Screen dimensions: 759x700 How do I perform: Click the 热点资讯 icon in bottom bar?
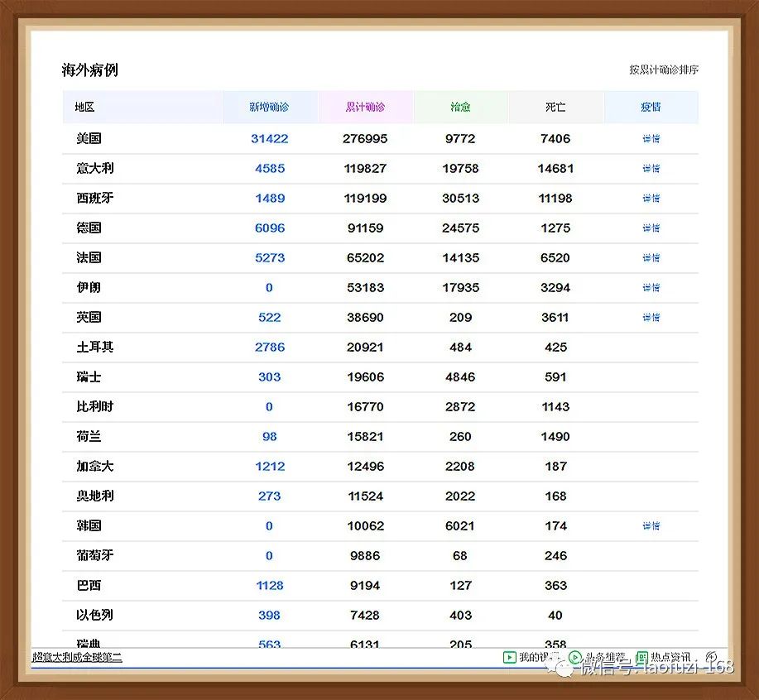(x=641, y=658)
